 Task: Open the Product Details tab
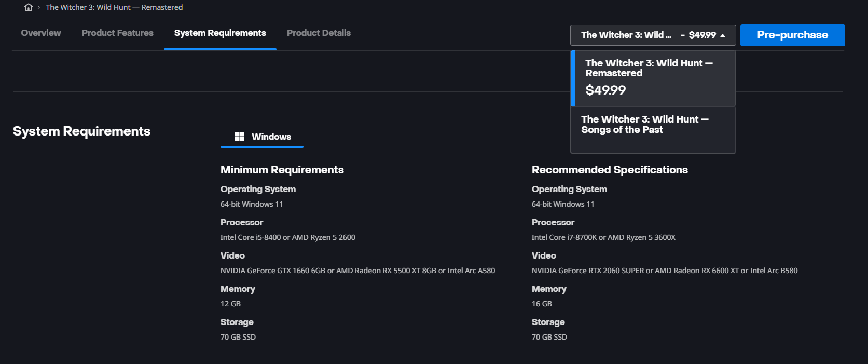click(319, 33)
